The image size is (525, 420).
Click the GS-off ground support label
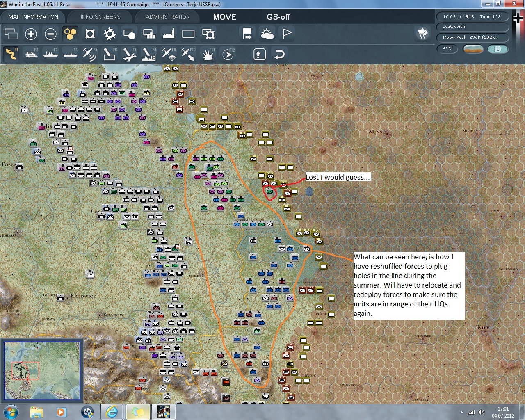pyautogui.click(x=278, y=17)
